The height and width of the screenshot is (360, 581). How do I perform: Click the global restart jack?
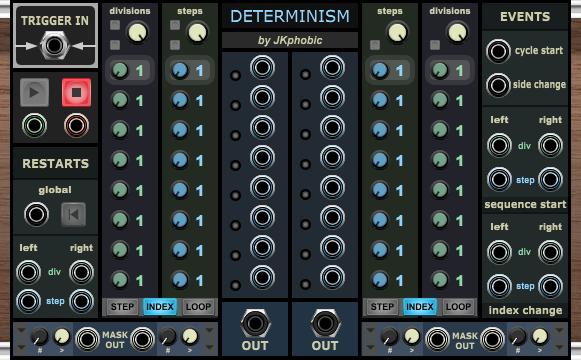[36, 214]
